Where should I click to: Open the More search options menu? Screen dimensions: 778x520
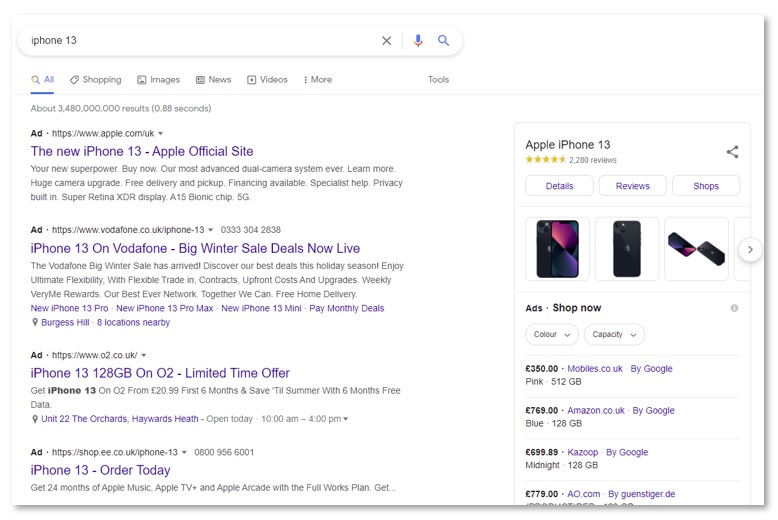tap(318, 79)
